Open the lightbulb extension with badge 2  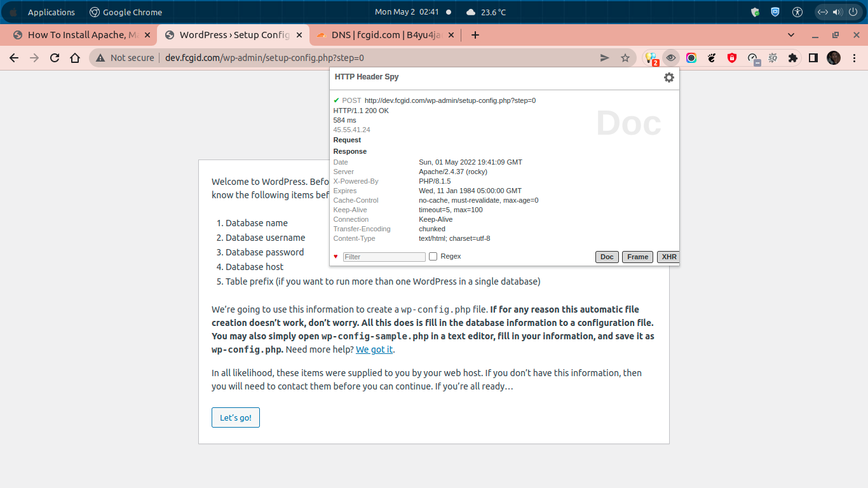[651, 58]
